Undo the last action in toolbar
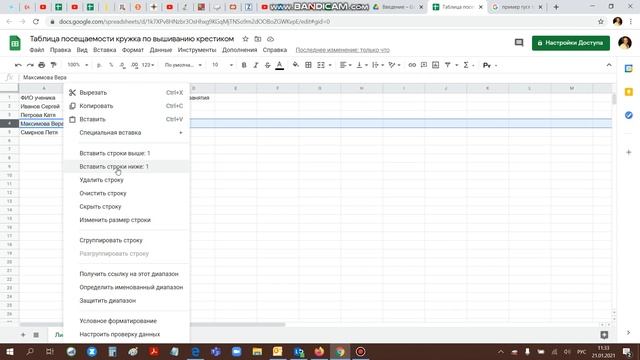This screenshot has width=640, height=360. pyautogui.click(x=18, y=65)
